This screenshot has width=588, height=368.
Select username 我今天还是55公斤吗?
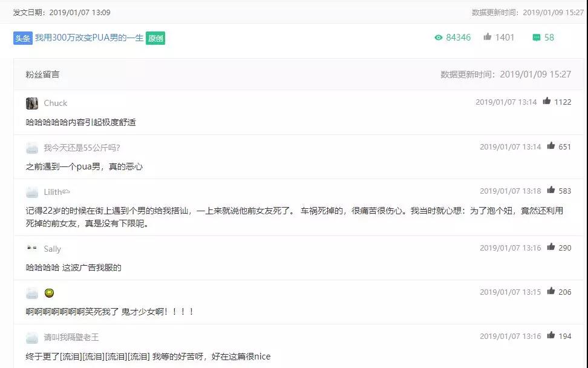pos(82,148)
